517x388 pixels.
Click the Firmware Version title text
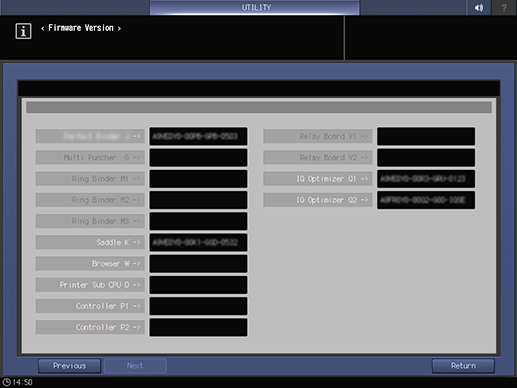[81, 28]
